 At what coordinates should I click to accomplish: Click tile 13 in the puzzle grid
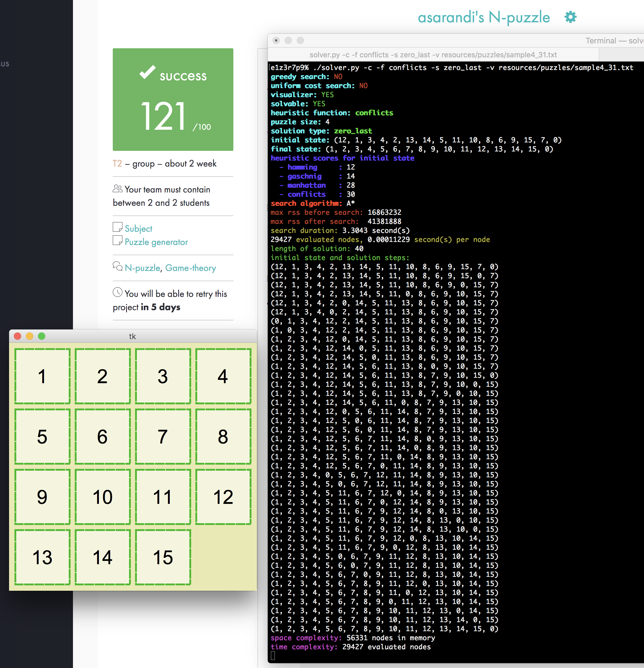pos(42,557)
